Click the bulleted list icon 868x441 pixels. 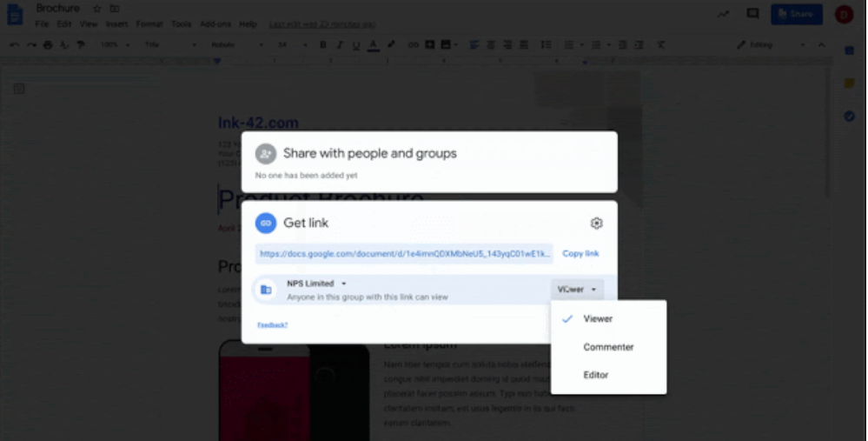pyautogui.click(x=596, y=45)
